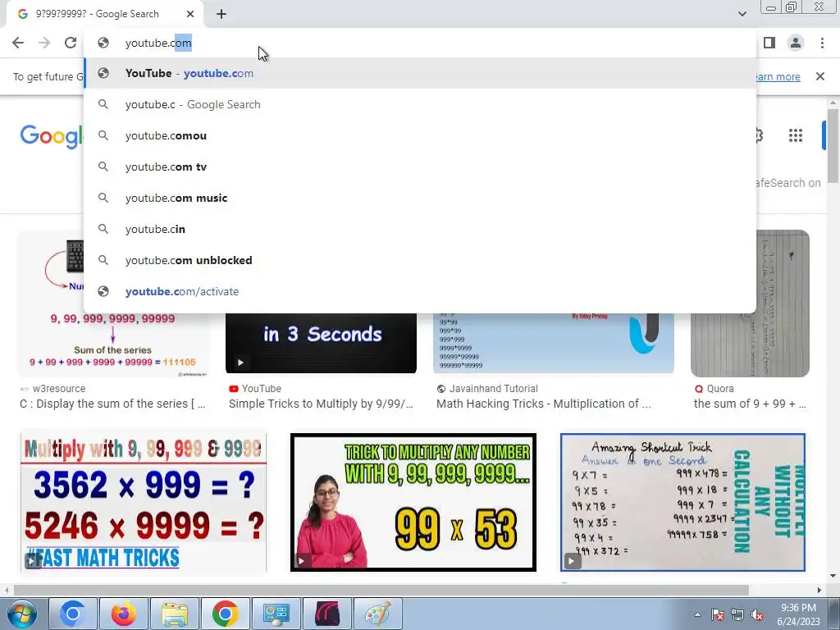The height and width of the screenshot is (630, 840).
Task: Open the Paint palette taskbar icon
Action: pos(377,614)
